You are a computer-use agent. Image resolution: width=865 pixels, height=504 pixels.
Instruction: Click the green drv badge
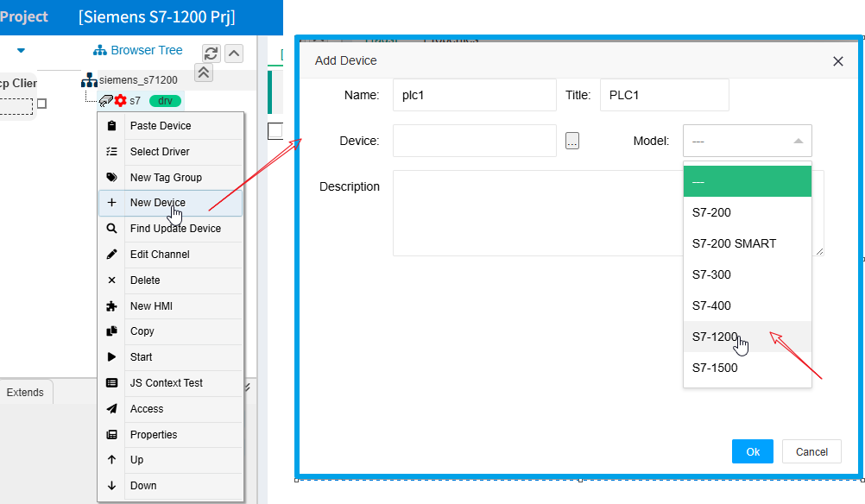point(165,101)
